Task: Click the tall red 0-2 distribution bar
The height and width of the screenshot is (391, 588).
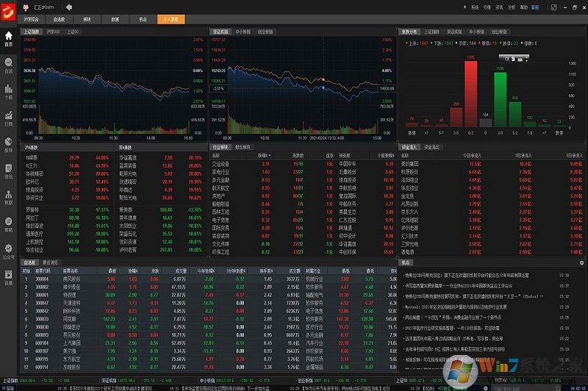Action: pos(470,94)
